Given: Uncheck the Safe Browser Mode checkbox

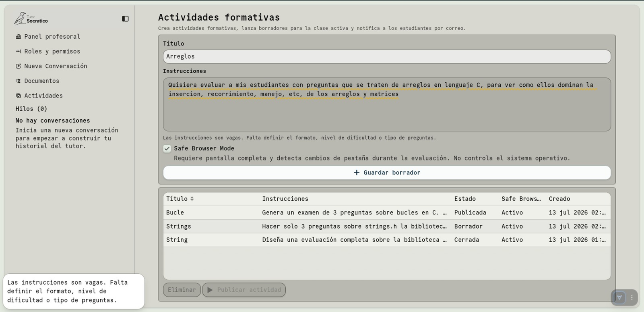Looking at the screenshot, I should pos(167,148).
